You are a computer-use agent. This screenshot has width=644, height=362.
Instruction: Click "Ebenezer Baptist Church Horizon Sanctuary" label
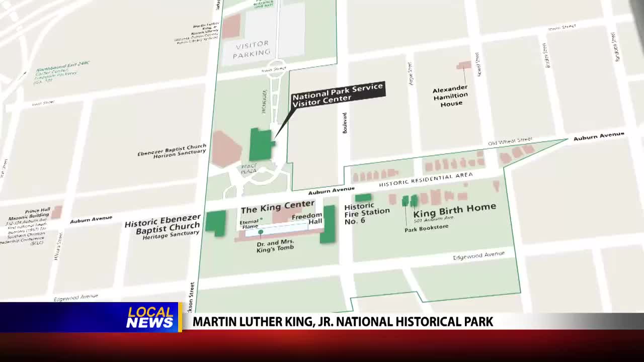tap(172, 150)
